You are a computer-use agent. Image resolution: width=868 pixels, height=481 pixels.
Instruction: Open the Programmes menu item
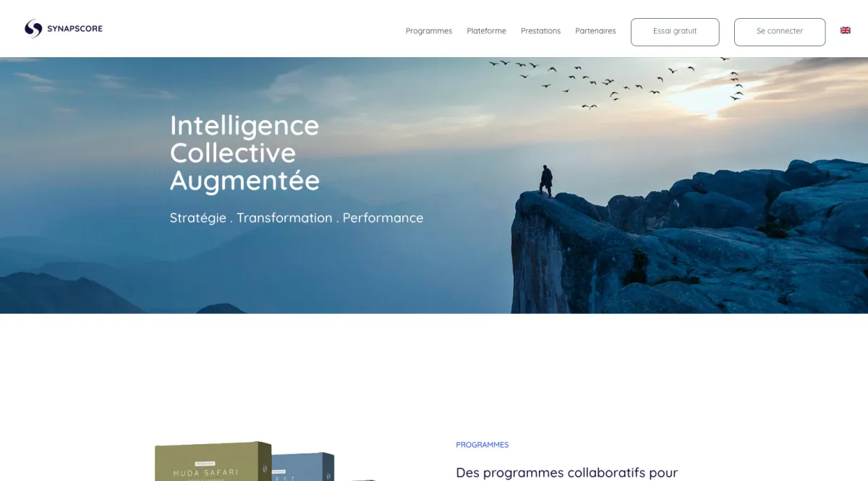click(429, 31)
